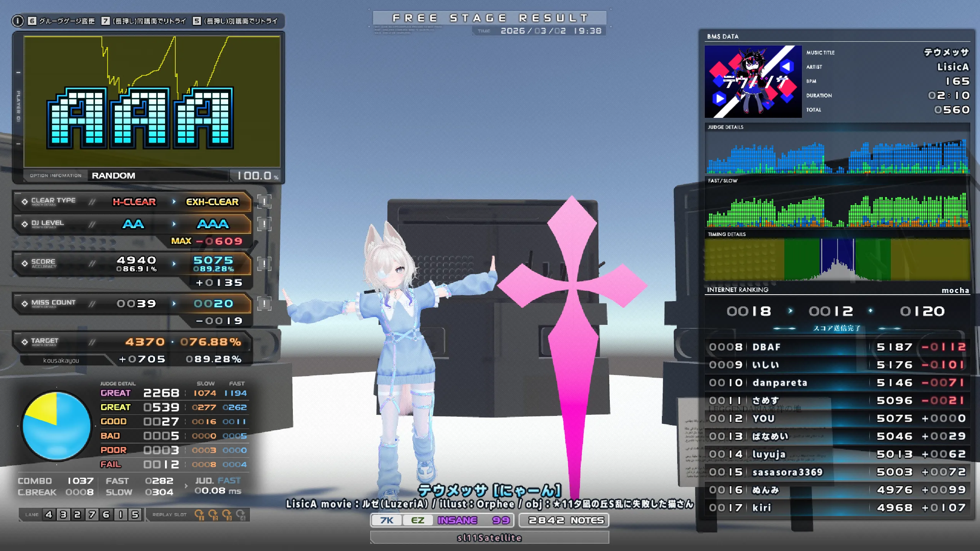Image resolution: width=980 pixels, height=551 pixels.
Task: Click the sl11Satellite table label bar
Action: coord(489,538)
